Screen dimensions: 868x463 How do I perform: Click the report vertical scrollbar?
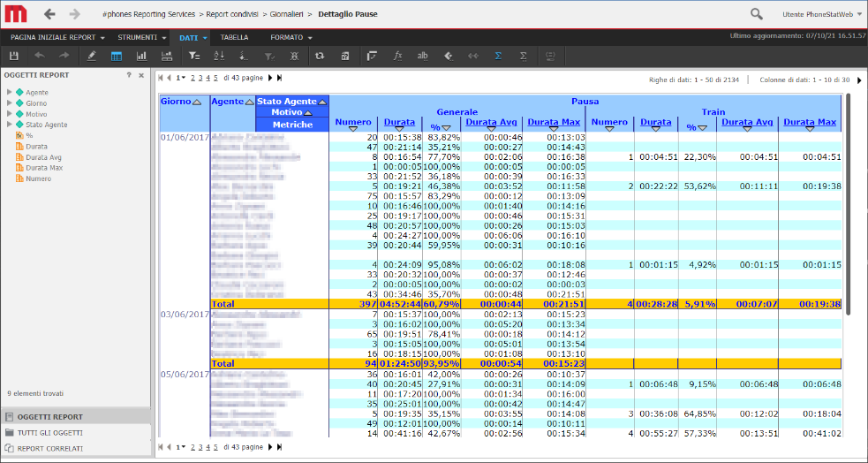tap(847, 205)
